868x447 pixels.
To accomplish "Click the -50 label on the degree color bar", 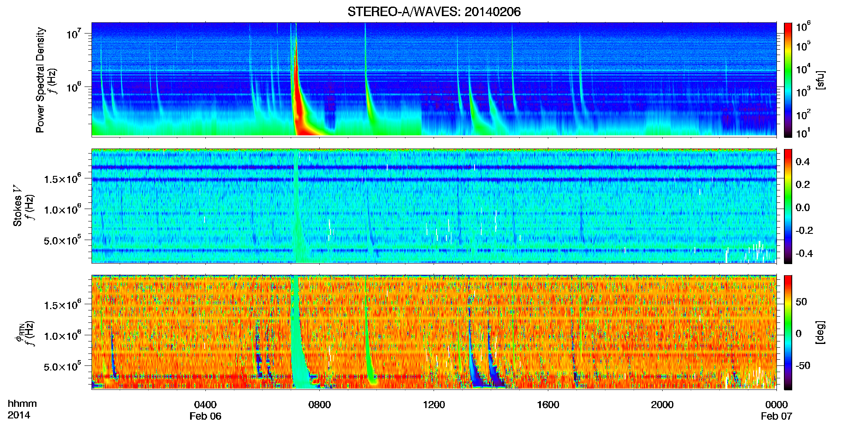I will tap(803, 366).
